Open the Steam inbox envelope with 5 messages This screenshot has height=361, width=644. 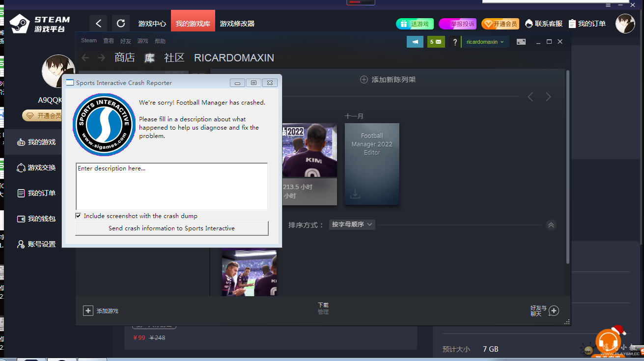pos(436,42)
